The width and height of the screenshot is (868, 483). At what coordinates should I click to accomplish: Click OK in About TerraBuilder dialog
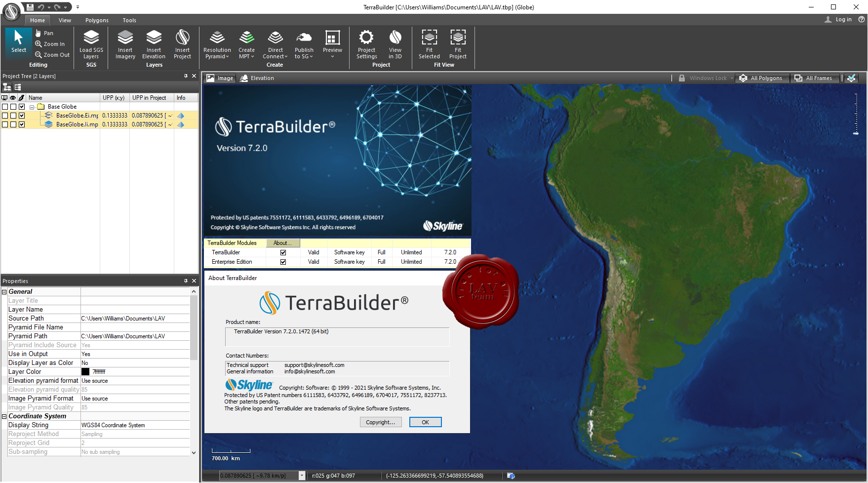click(425, 422)
